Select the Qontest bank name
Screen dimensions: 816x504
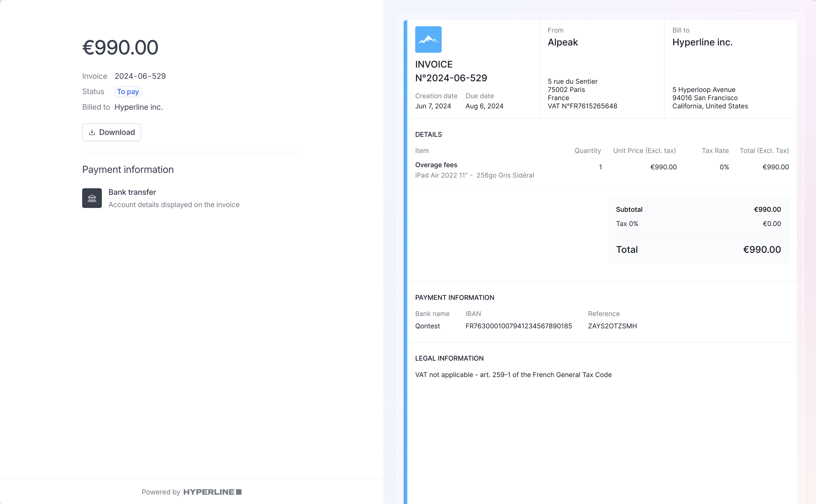tap(427, 326)
